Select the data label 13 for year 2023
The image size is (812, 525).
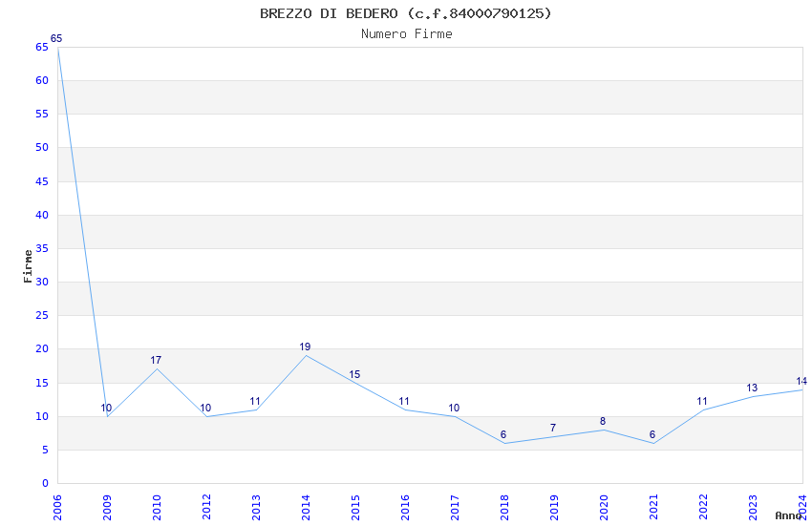(752, 388)
